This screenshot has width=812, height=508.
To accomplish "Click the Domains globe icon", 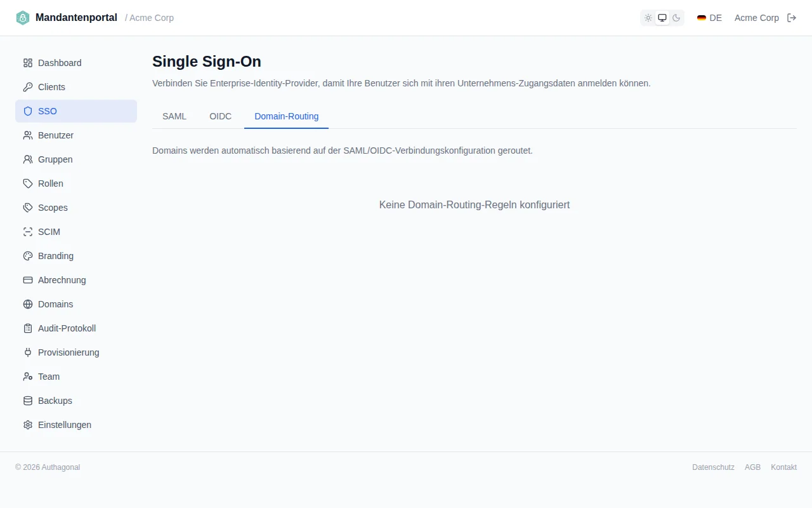I will [x=28, y=304].
